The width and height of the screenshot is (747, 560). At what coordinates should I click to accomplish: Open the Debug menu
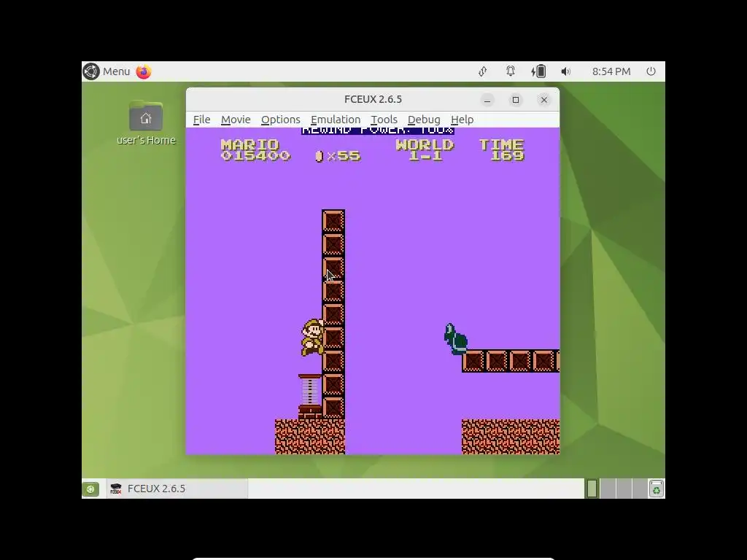click(x=424, y=120)
